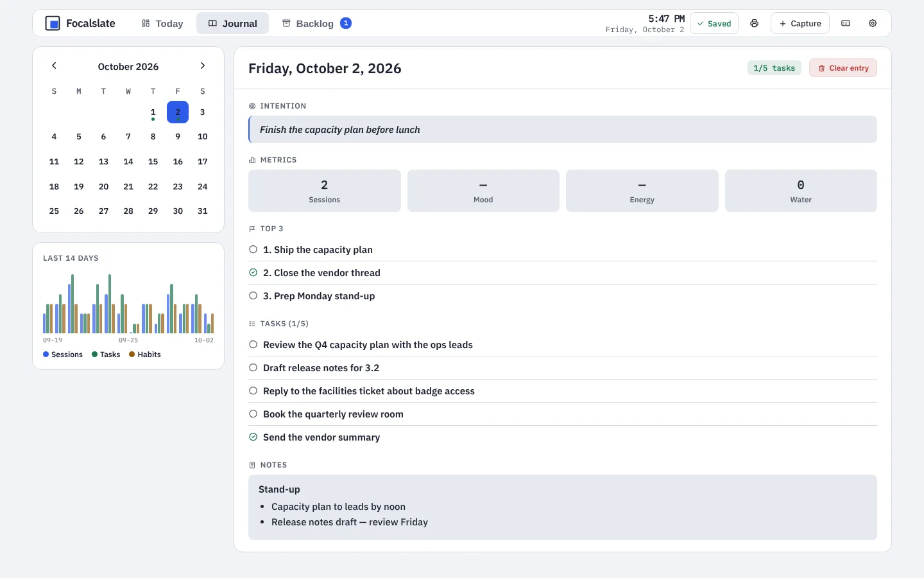Click the Sessions metric card
Viewport: 924px width, 578px height.
click(x=325, y=191)
